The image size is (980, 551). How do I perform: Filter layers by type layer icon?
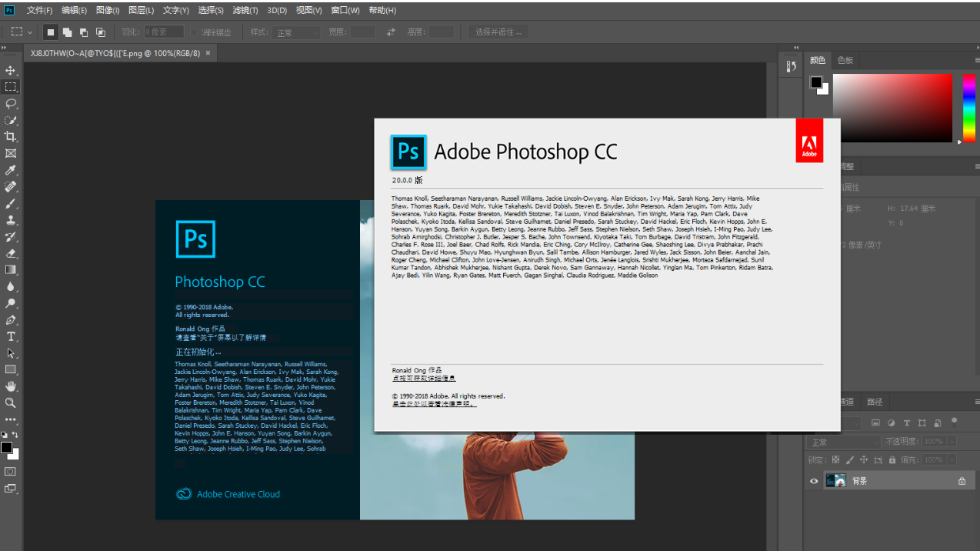(x=907, y=422)
